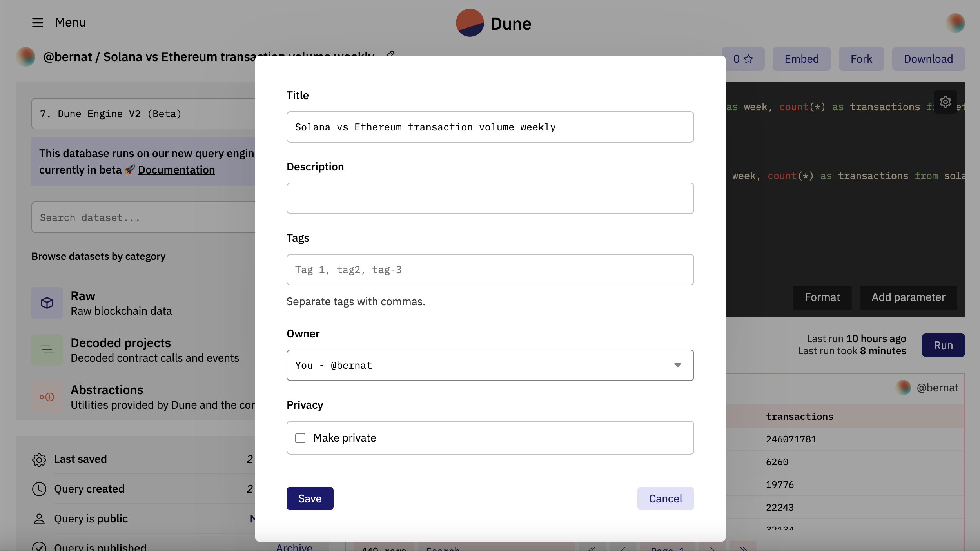Enable the Make private checkbox
This screenshot has width=980, height=551.
tap(300, 438)
